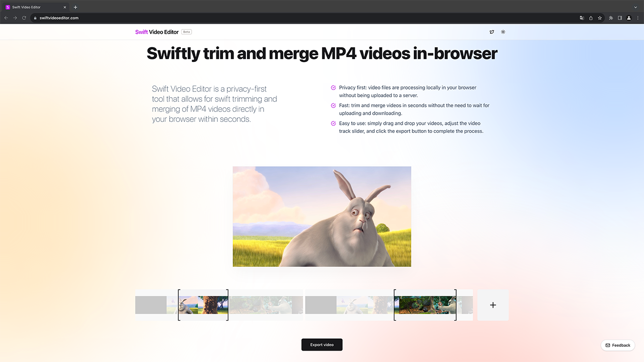
Task: Click the check icon beside 'Privacy first'
Action: pyautogui.click(x=333, y=88)
